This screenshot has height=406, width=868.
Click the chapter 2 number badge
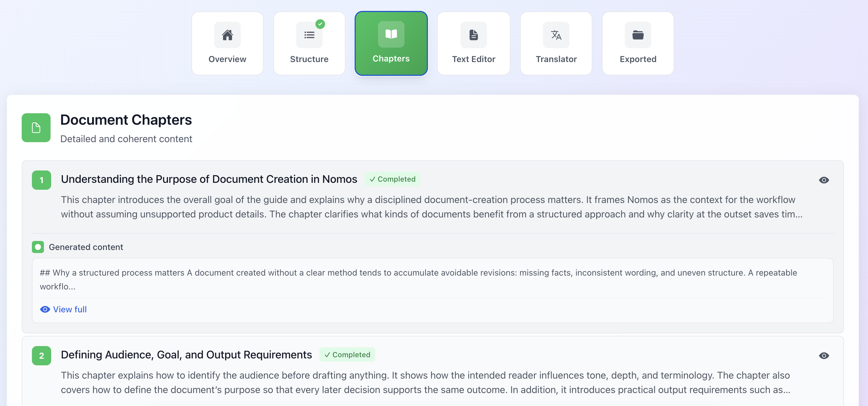[42, 355]
